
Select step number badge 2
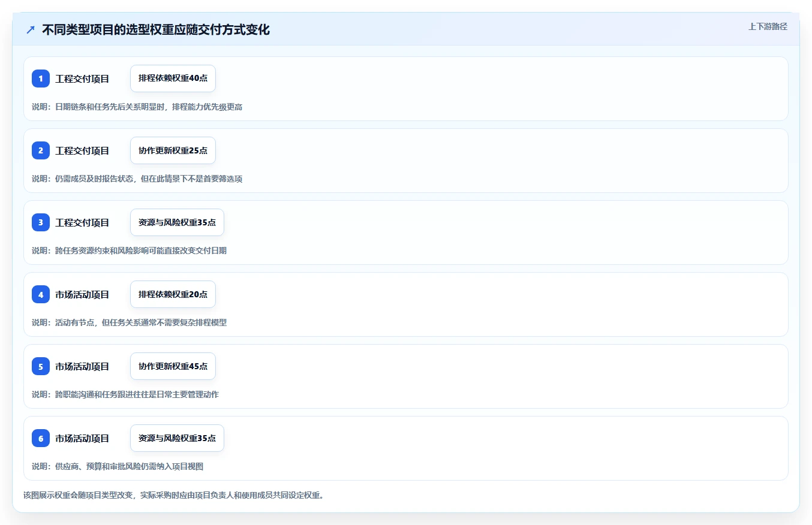coord(41,150)
